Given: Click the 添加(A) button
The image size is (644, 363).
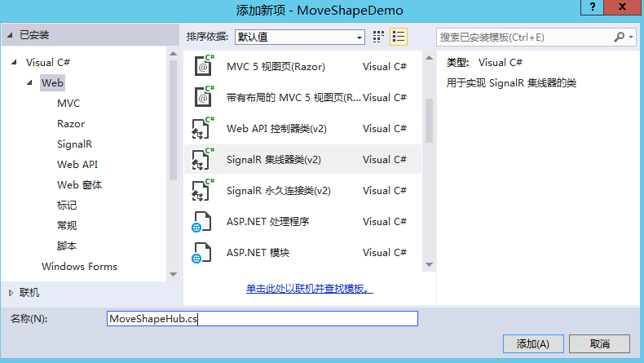Looking at the screenshot, I should 533,343.
